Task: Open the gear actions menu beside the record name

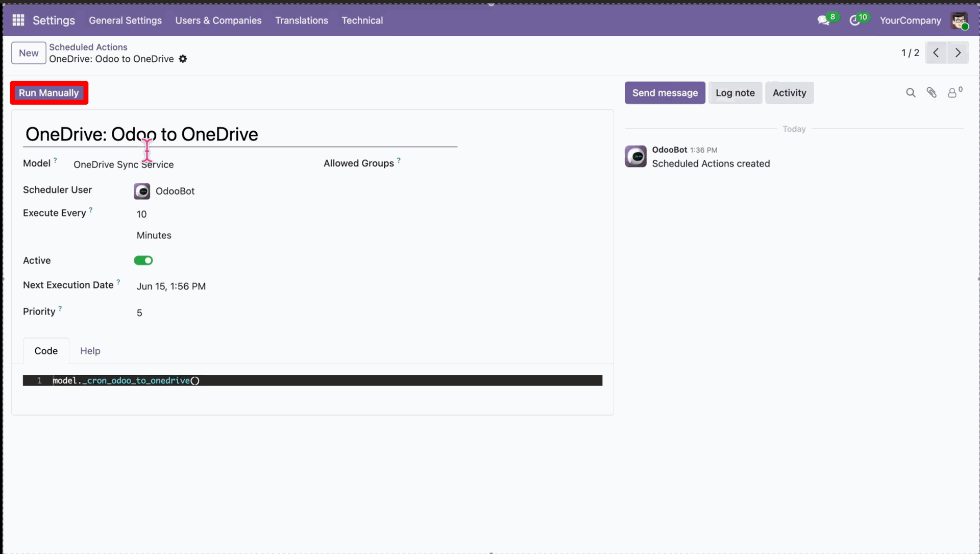Action: tap(183, 59)
